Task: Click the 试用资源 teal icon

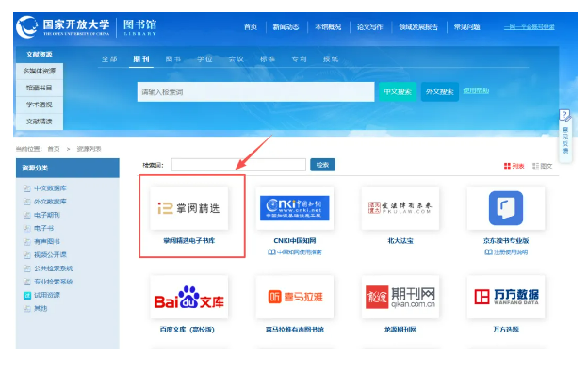Action: pos(27,296)
